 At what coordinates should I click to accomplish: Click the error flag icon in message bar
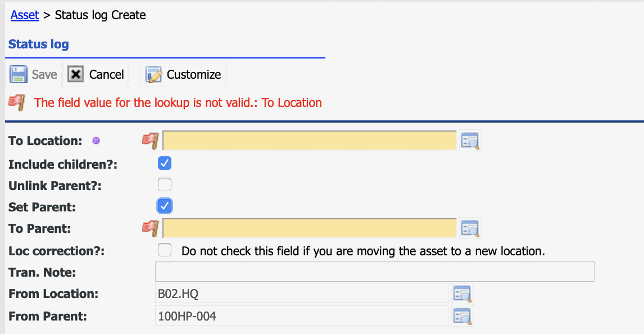(17, 102)
